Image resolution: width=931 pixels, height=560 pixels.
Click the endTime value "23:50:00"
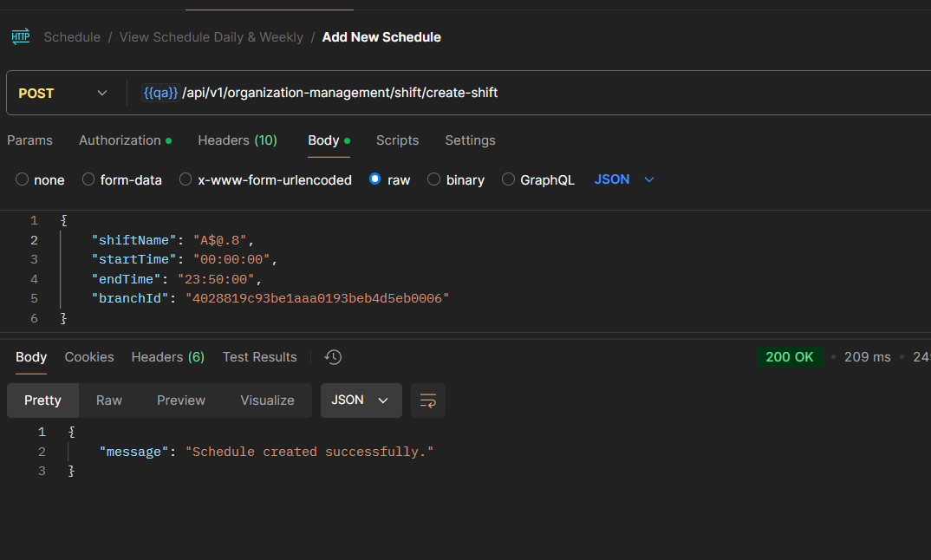216,279
